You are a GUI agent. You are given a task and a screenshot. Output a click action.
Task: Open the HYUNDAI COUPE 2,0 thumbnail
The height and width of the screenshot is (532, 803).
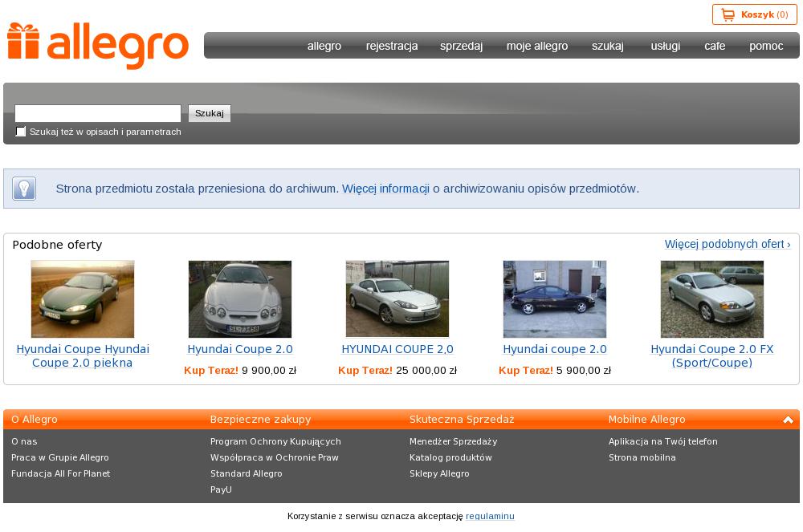(x=397, y=298)
